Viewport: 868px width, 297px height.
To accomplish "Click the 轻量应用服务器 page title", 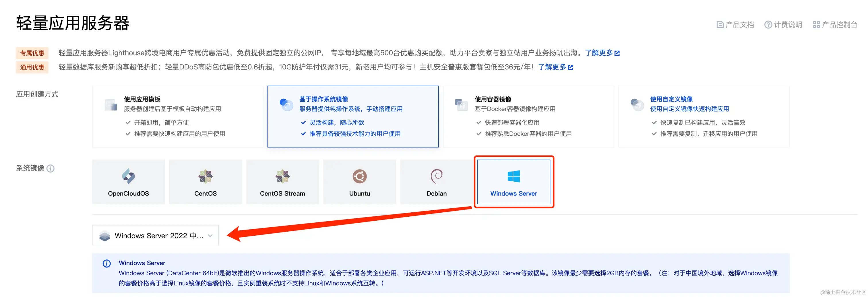I will tap(73, 23).
